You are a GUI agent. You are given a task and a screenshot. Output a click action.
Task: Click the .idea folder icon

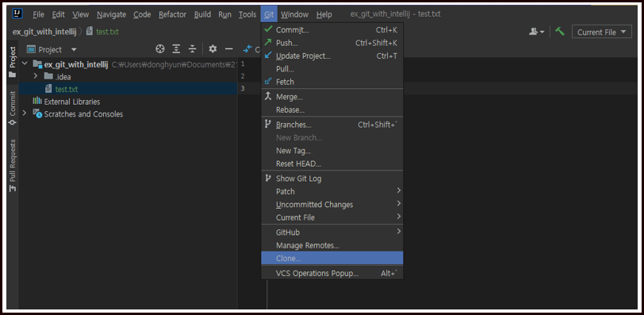pos(48,76)
